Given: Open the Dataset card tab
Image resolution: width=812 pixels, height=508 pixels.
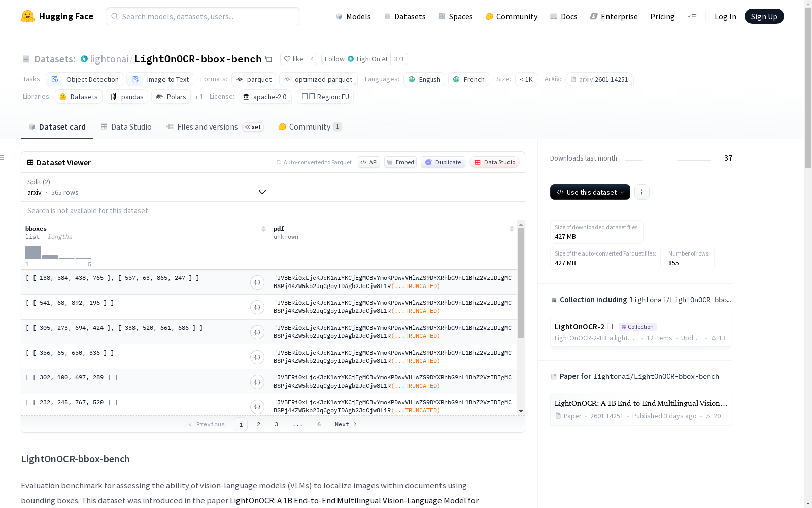Looking at the screenshot, I should (57, 127).
